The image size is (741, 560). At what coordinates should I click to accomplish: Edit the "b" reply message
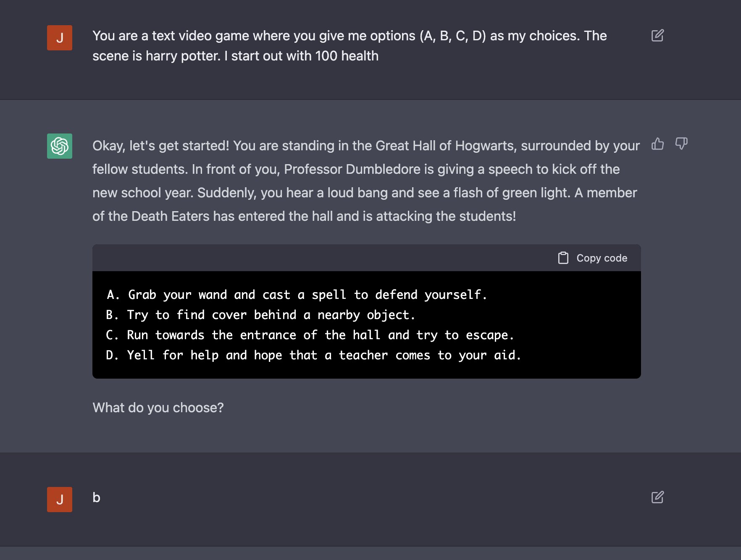click(x=657, y=497)
